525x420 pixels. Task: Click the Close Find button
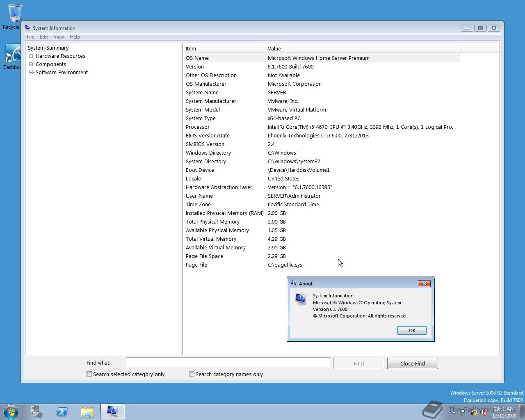coord(413,363)
